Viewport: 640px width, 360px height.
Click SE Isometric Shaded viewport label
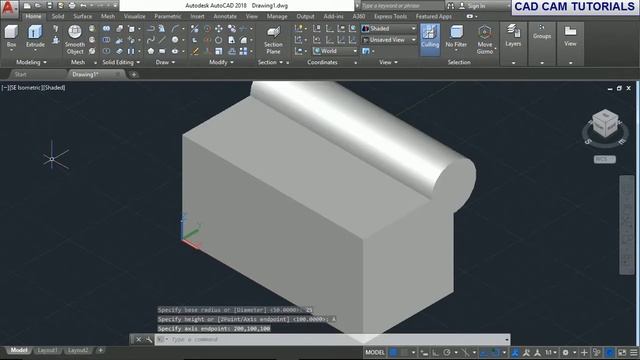[x=33, y=87]
